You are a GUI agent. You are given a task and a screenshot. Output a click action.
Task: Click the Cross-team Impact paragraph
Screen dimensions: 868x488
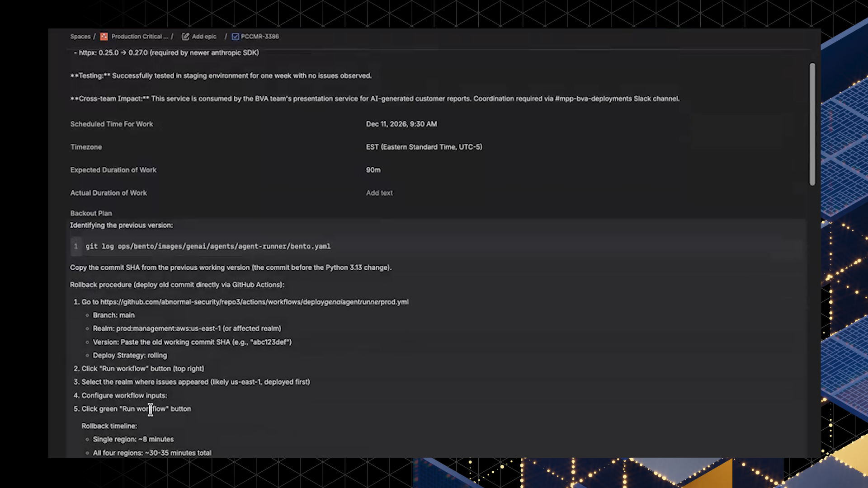[375, 99]
